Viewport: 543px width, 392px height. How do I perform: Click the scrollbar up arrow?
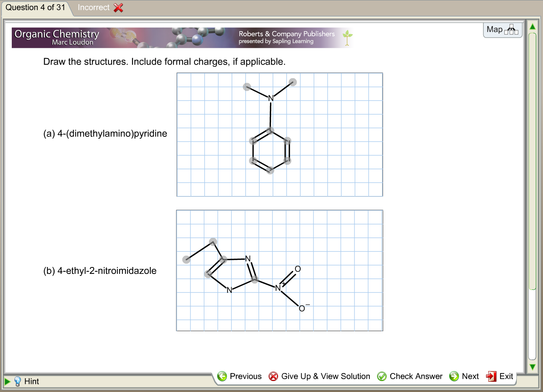[x=532, y=26]
